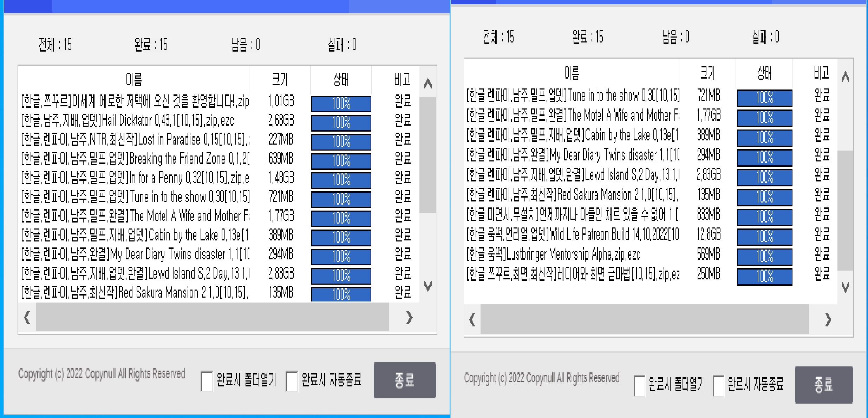Screen dimensions: 868x418
Task: Click up scroll arrow in right window list
Action: tap(846, 77)
